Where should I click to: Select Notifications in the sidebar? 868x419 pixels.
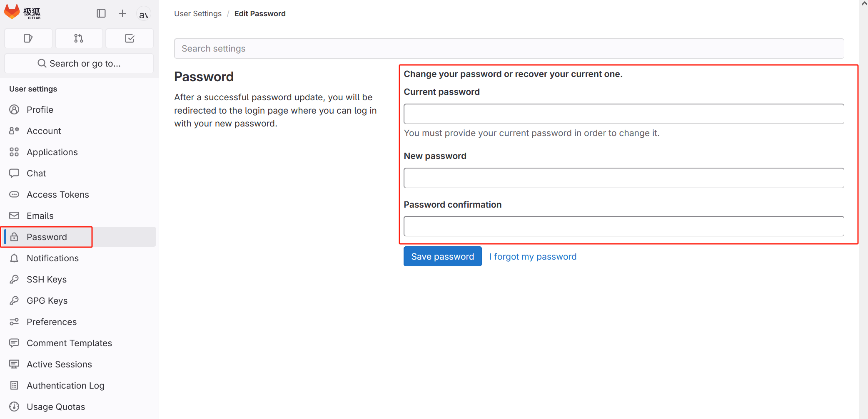click(x=52, y=258)
